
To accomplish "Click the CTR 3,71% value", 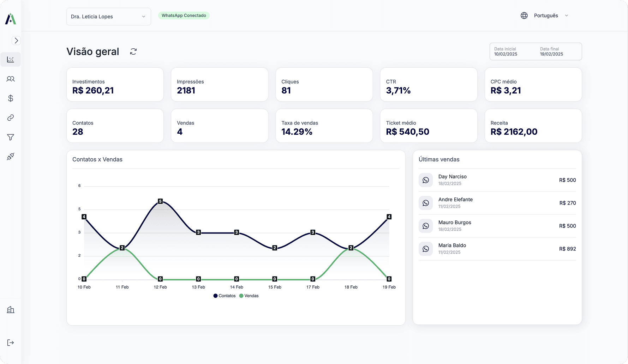I will 399,91.
